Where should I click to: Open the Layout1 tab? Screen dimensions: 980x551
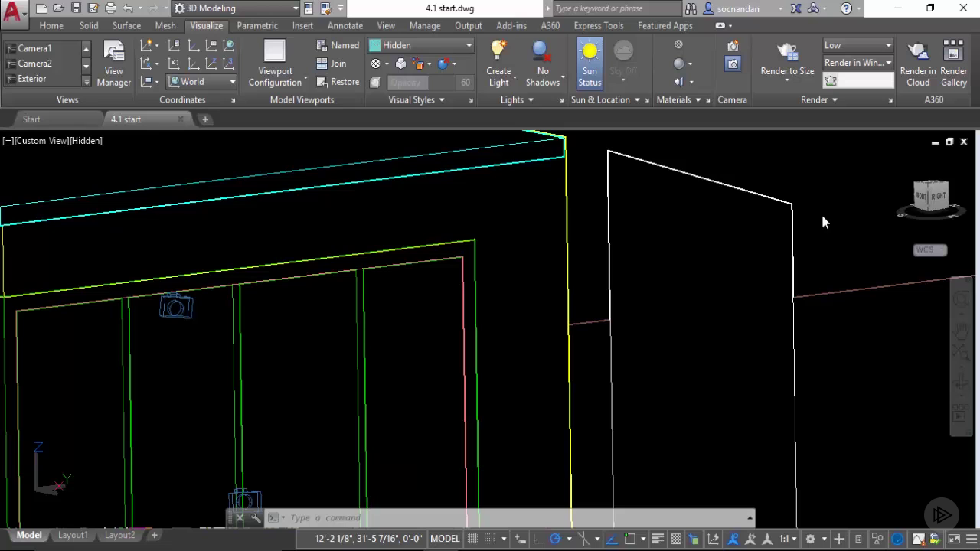(x=73, y=535)
